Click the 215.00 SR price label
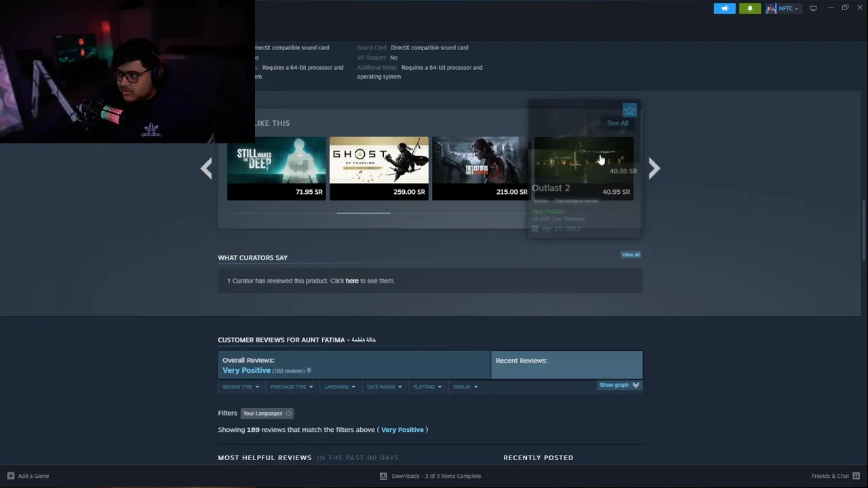The width and height of the screenshot is (868, 488). [511, 192]
